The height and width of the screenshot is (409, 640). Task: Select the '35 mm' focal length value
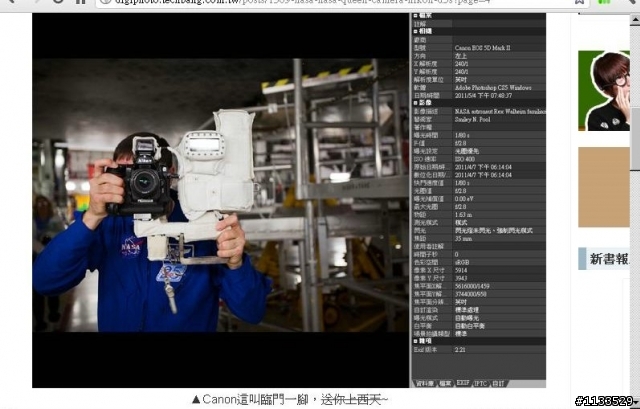(x=463, y=238)
